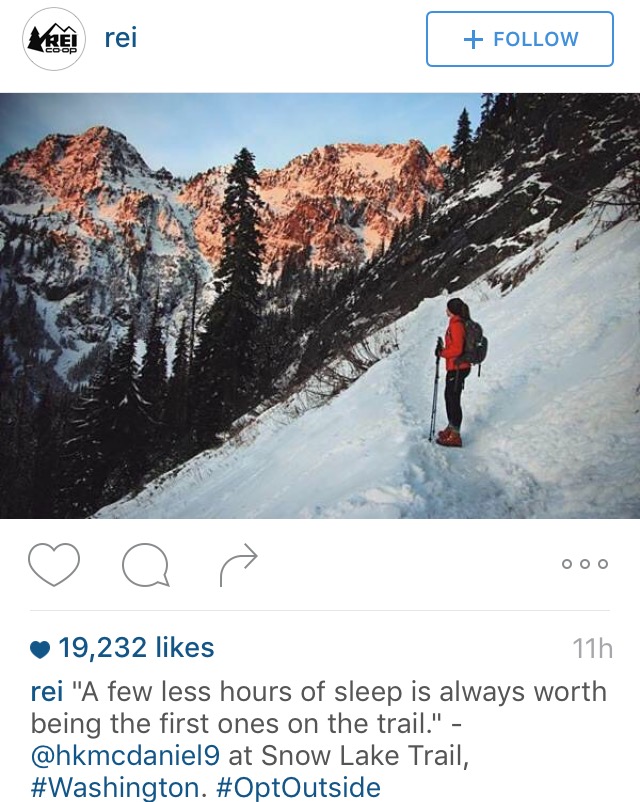Viewport: 640px width, 802px height.
Task: Tap the snowy mountain hiker photo
Action: [x=320, y=305]
